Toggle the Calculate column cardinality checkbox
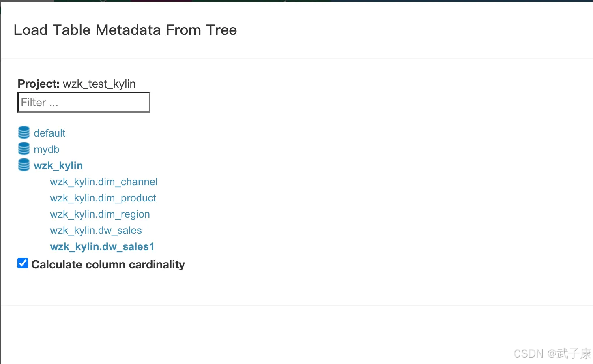The height and width of the screenshot is (364, 593). (23, 263)
